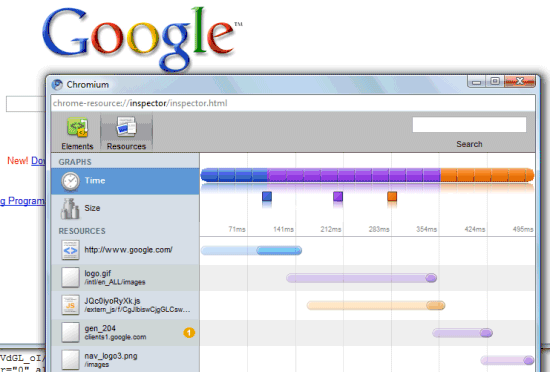This screenshot has width=550, height=372.
Task: Select the gen_204 resource entry
Action: 125,333
